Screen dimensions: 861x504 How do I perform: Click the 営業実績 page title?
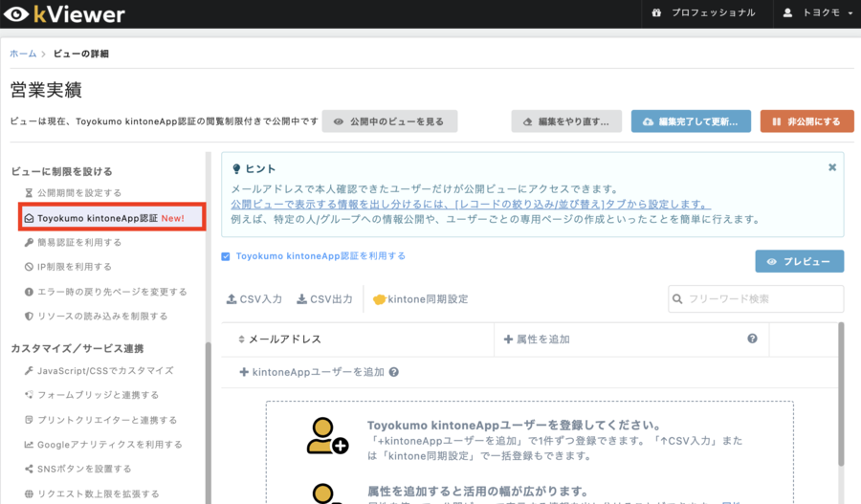pos(46,90)
